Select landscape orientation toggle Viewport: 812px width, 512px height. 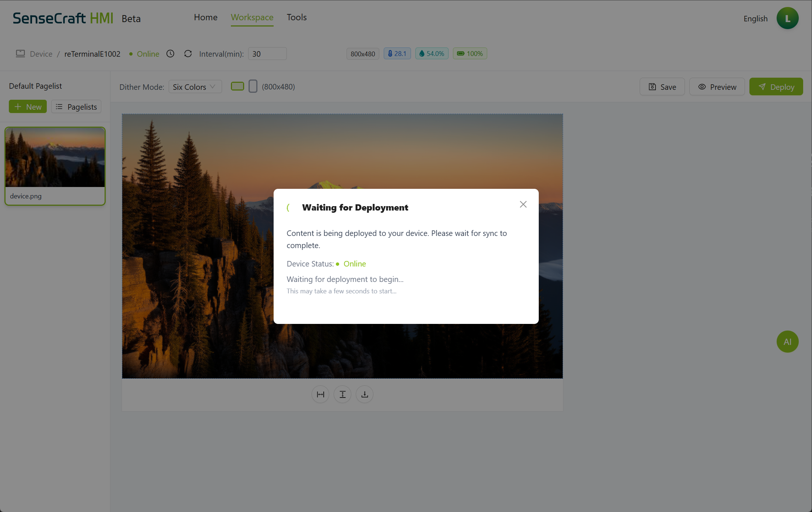coord(238,86)
